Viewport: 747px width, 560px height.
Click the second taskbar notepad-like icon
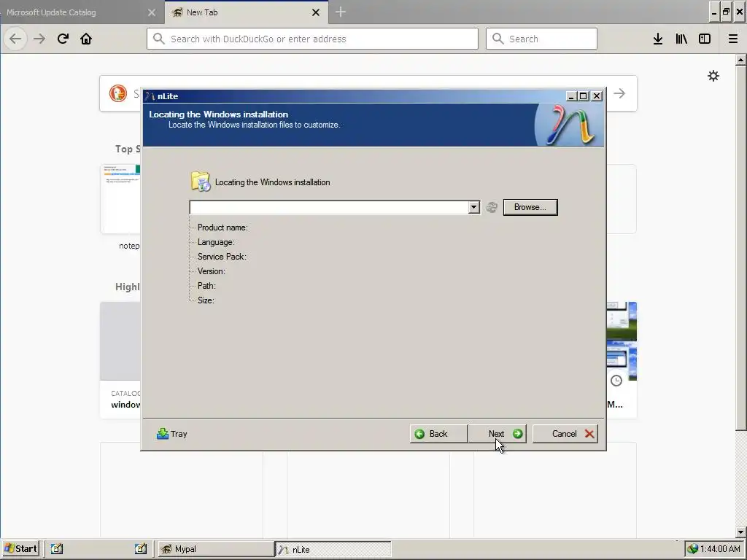click(141, 548)
